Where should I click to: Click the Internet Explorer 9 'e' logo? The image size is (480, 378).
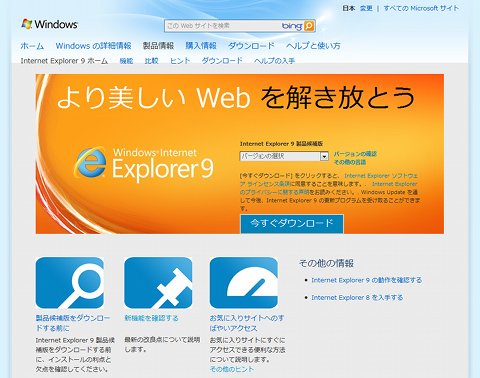[x=90, y=162]
